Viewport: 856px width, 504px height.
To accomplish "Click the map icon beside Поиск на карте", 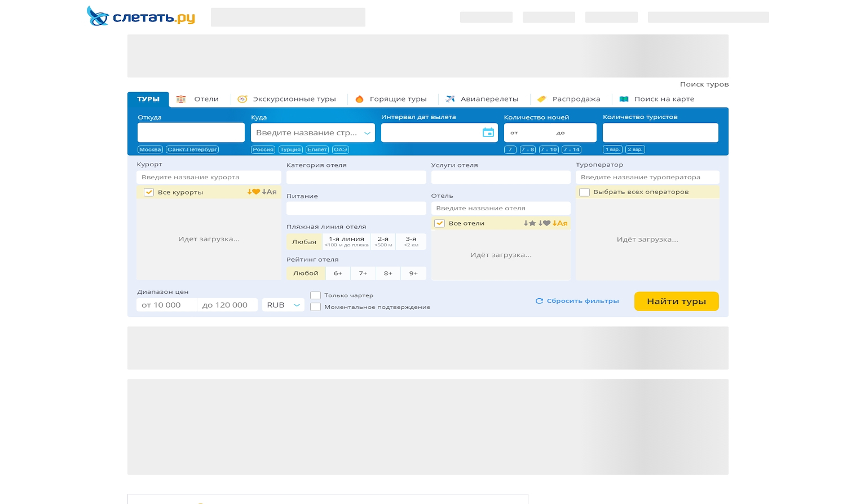I will (x=624, y=99).
